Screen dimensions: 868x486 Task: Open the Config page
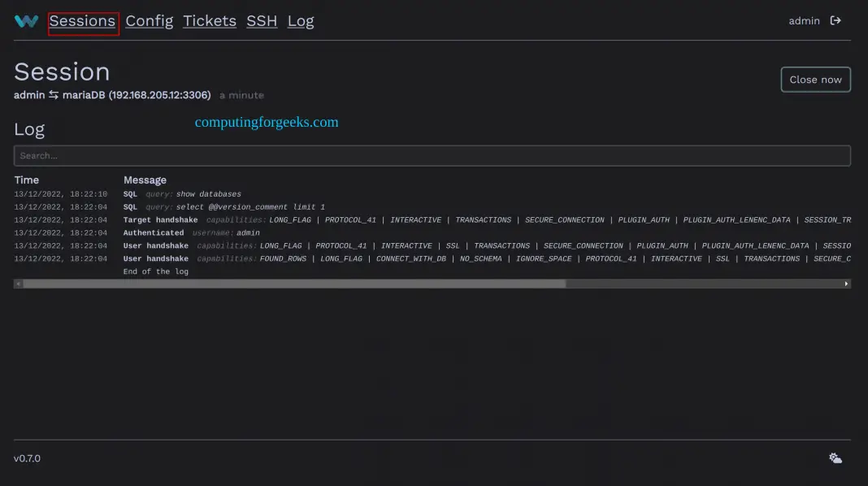[150, 20]
